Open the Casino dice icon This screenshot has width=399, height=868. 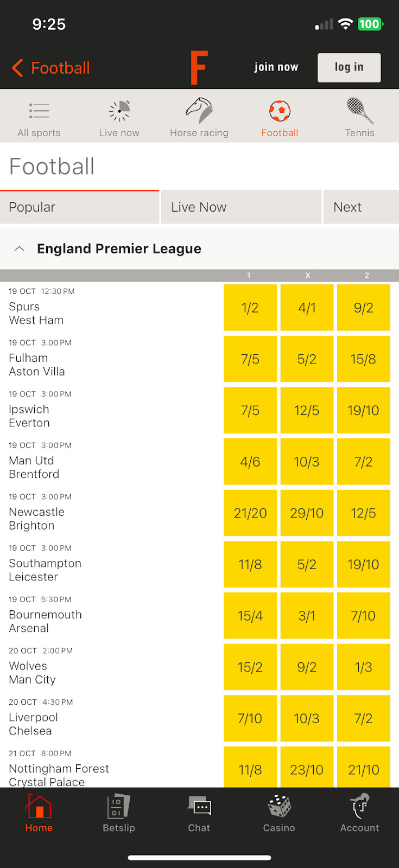click(x=279, y=806)
